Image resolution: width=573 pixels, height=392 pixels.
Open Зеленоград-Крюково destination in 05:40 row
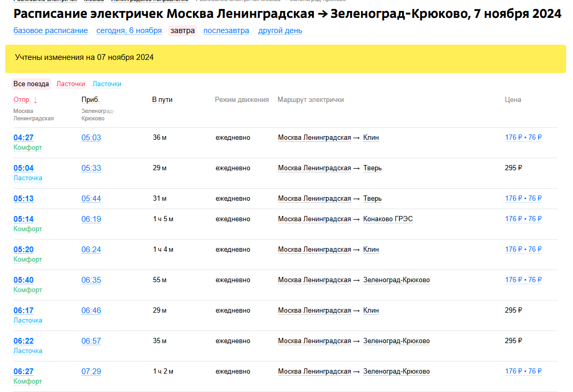point(396,280)
